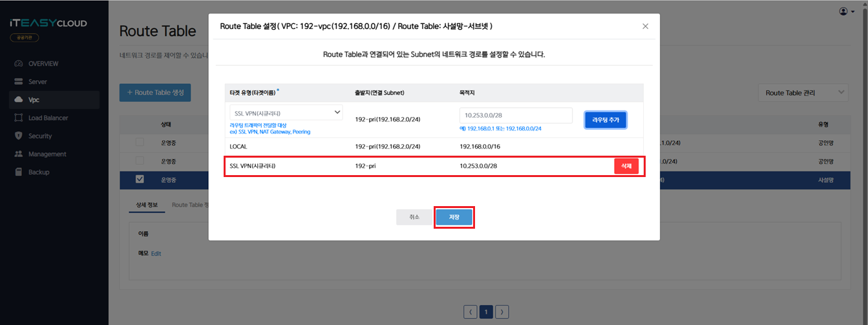Check the second route table row checkbox
Viewport: 868px width, 325px height.
[x=140, y=161]
